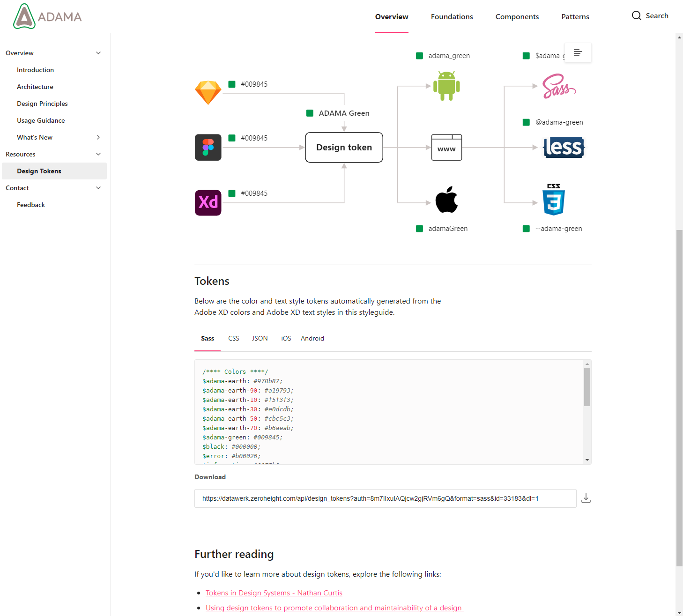Click the Tokens section heading
683x616 pixels.
point(212,281)
